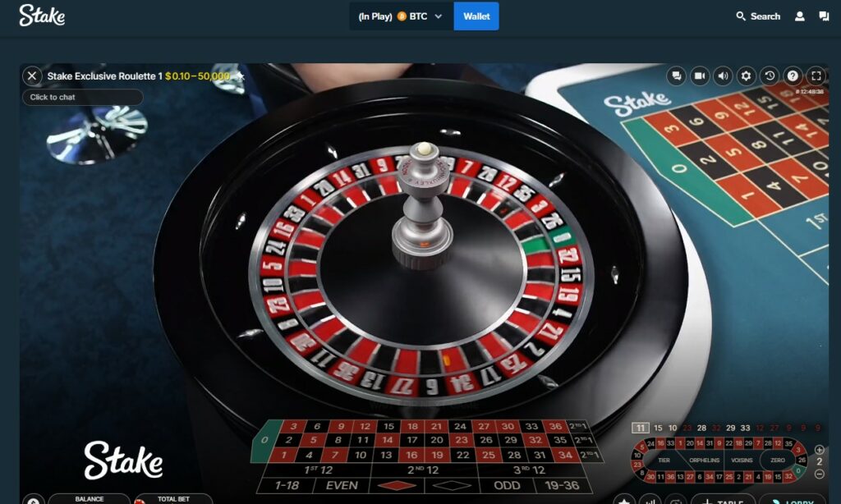This screenshot has height=504, width=841.
Task: Click the chat input field
Action: (83, 97)
